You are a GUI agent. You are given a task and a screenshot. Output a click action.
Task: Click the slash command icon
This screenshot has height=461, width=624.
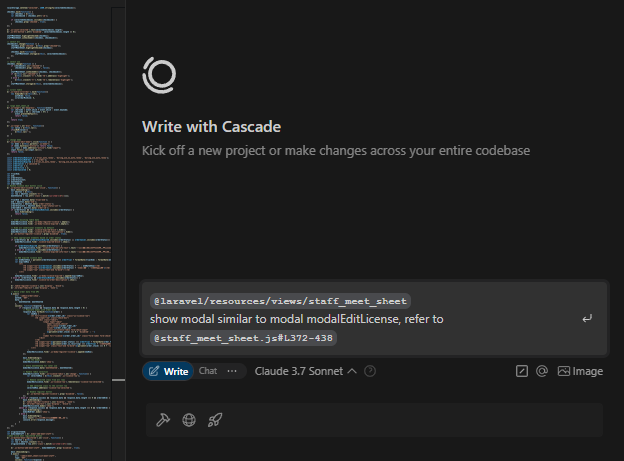[522, 371]
